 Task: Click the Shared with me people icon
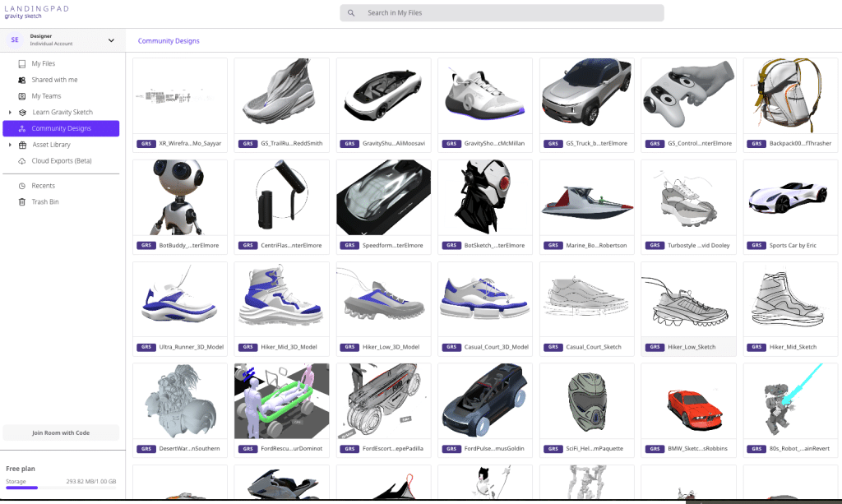coord(22,80)
